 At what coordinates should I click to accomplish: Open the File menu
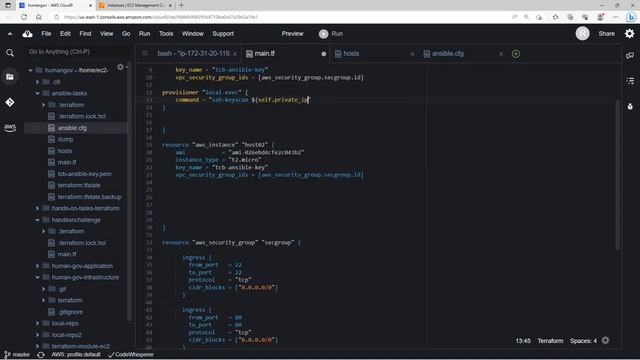pos(46,34)
